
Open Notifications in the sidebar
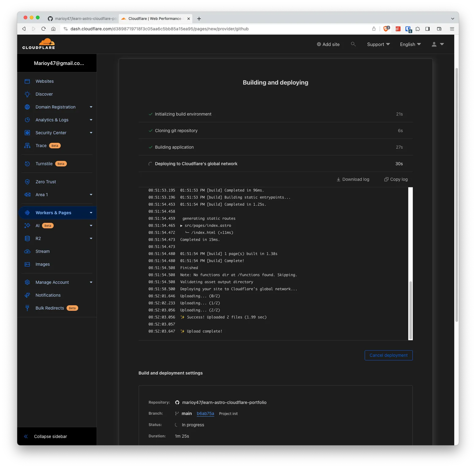(x=48, y=295)
